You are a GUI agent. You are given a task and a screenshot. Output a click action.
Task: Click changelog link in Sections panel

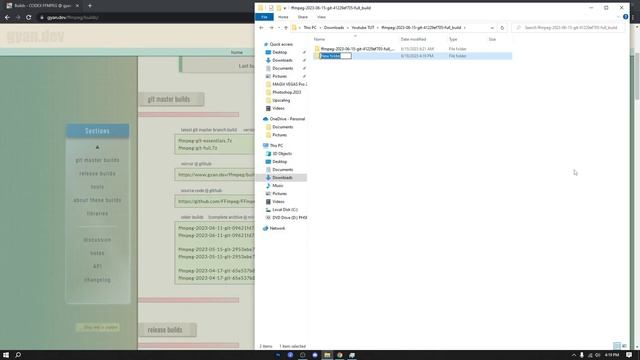pos(98,280)
